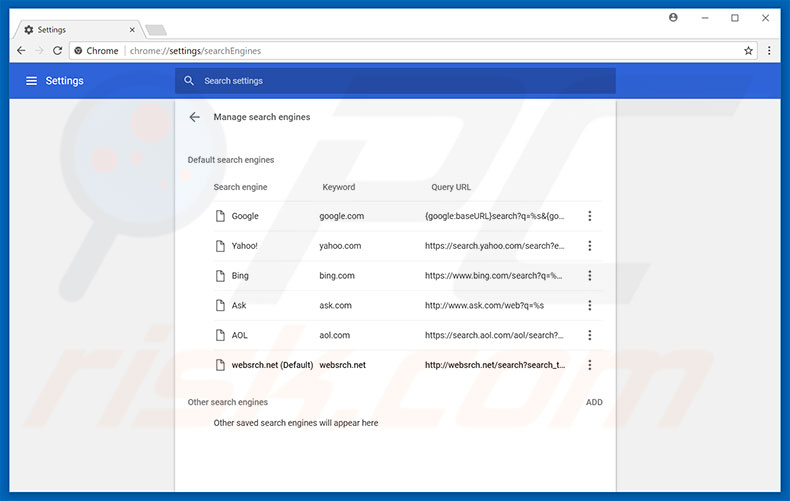Open the Settings hamburger menu
The image size is (790, 501).
pos(31,81)
